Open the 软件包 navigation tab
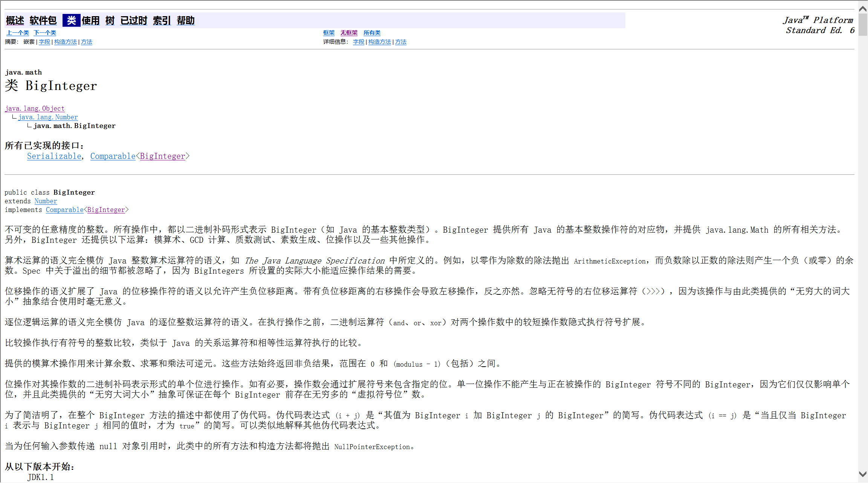Viewport: 868px width, 483px height. (x=43, y=21)
